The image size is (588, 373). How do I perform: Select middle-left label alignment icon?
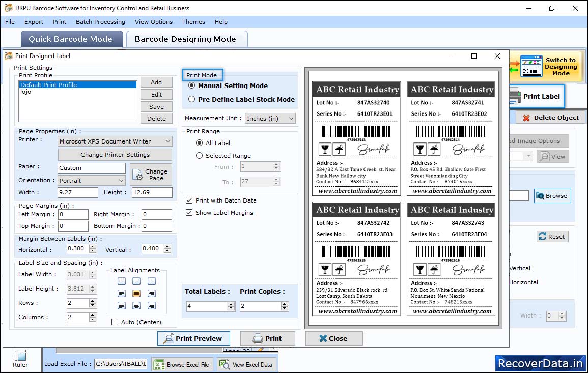(122, 294)
